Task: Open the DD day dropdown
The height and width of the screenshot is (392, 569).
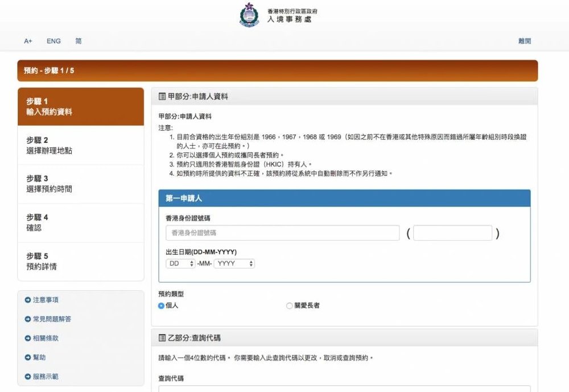Action: pyautogui.click(x=181, y=263)
